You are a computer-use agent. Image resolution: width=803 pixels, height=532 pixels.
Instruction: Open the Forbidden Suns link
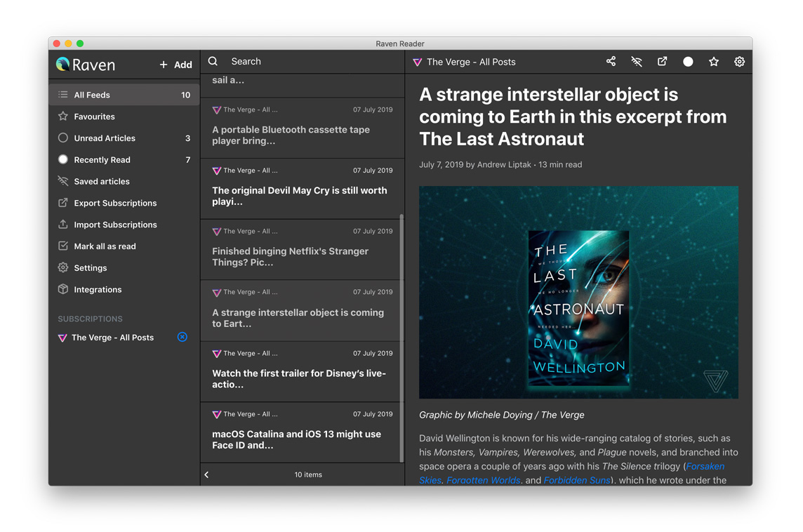577,480
